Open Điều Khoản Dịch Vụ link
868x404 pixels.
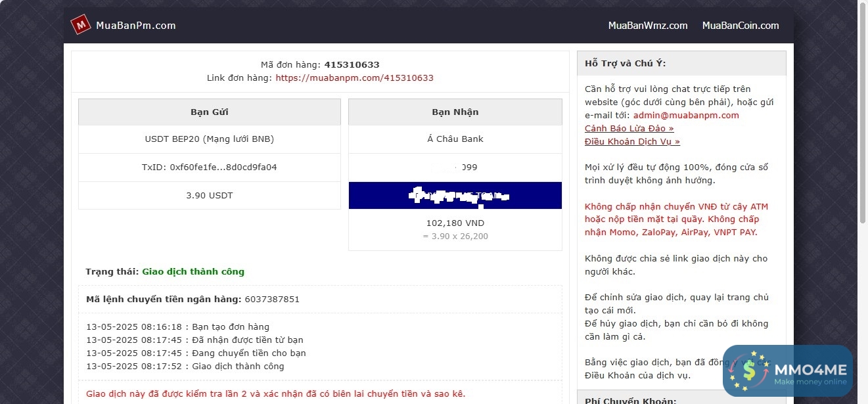point(632,141)
